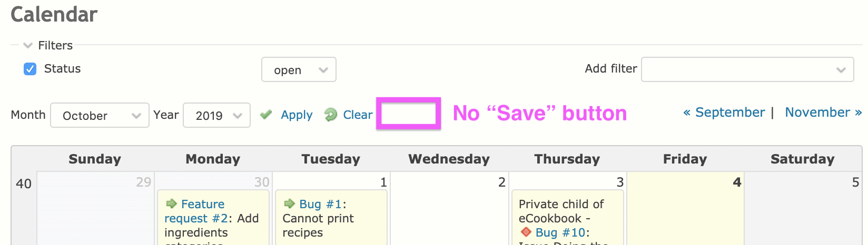This screenshot has height=245, width=868.
Task: Click the green checkmark Apply icon
Action: (x=266, y=114)
